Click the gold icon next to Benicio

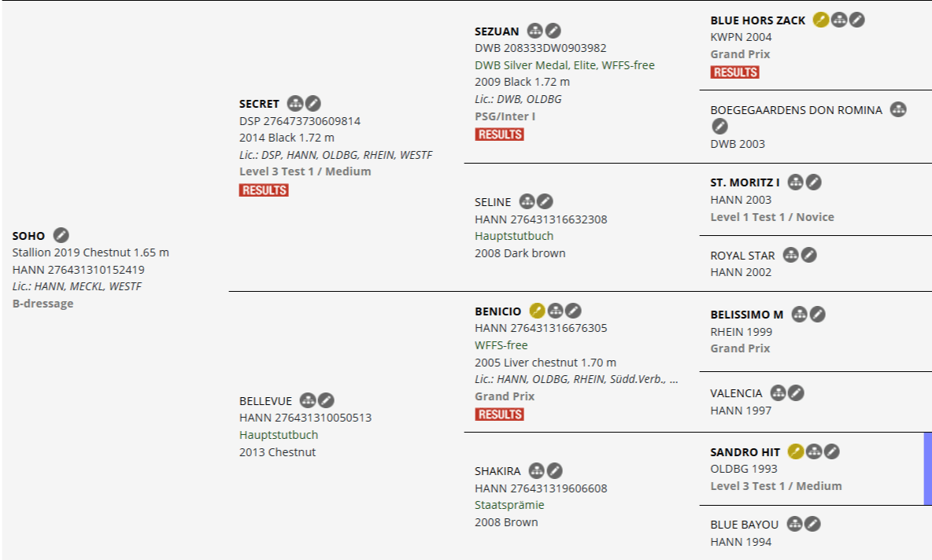tap(537, 311)
